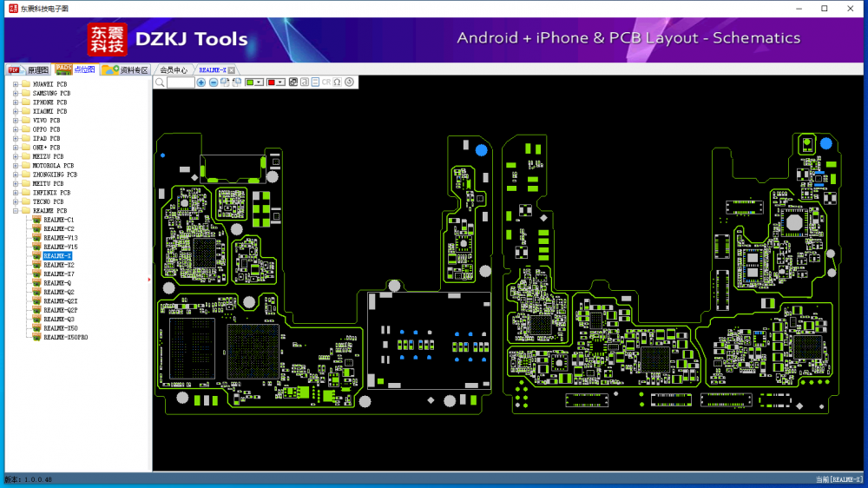
Task: Open REALME-X2 board file
Action: pyautogui.click(x=58, y=266)
